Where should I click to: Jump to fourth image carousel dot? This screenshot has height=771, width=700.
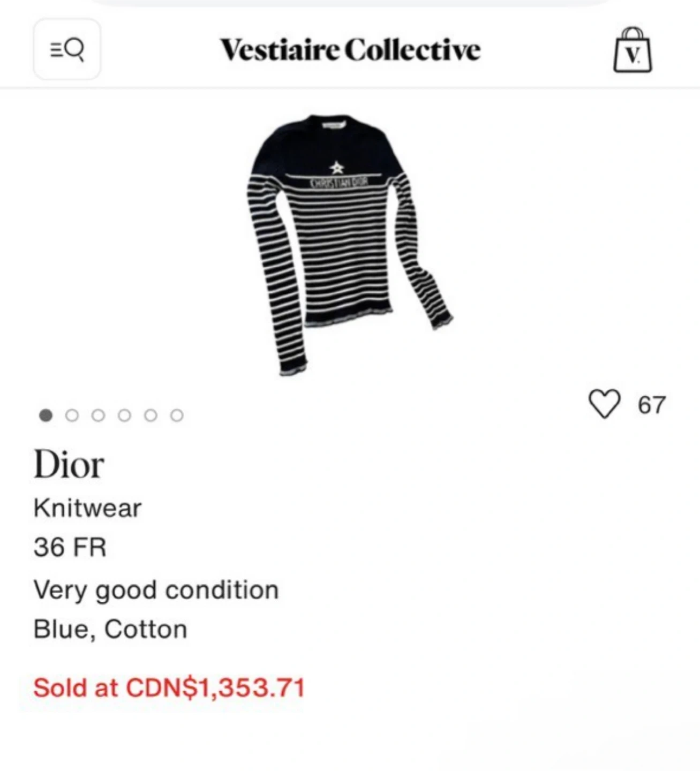[x=124, y=415]
